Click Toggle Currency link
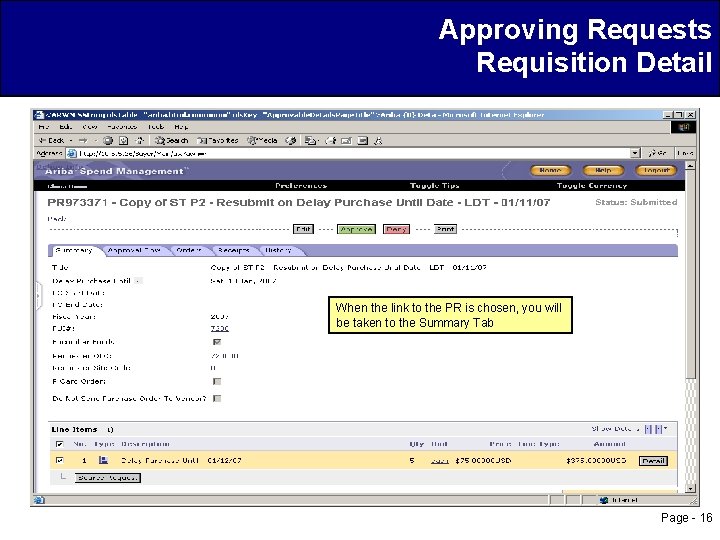Screen dimensions: 720x540 592,186
